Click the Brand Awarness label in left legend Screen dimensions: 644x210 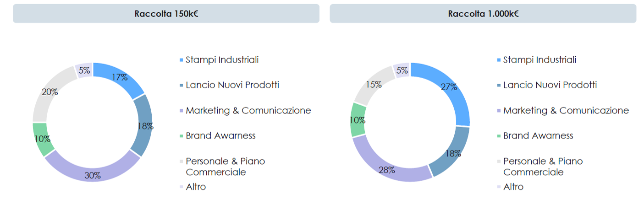(220, 136)
